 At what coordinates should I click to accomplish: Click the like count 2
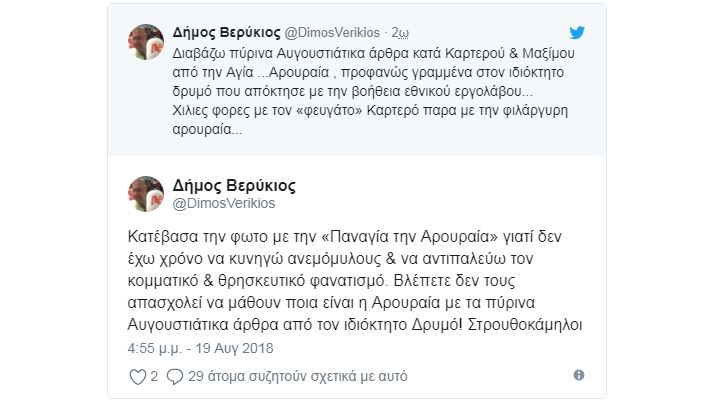[x=153, y=377]
